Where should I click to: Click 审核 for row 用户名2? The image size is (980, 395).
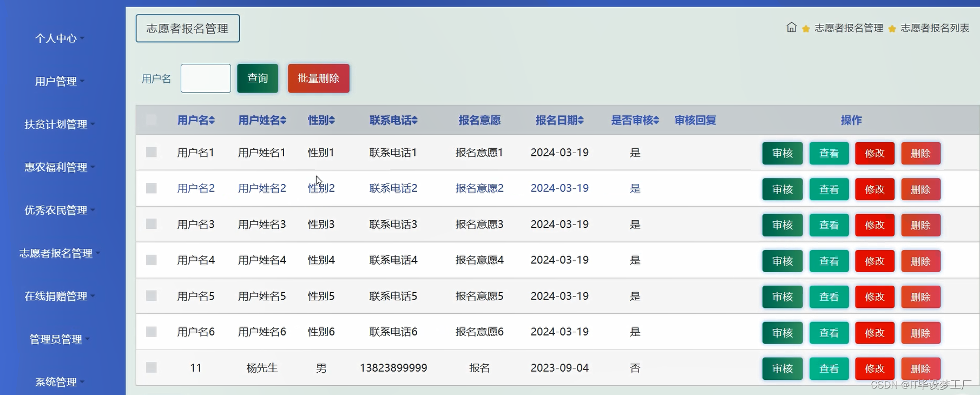782,189
